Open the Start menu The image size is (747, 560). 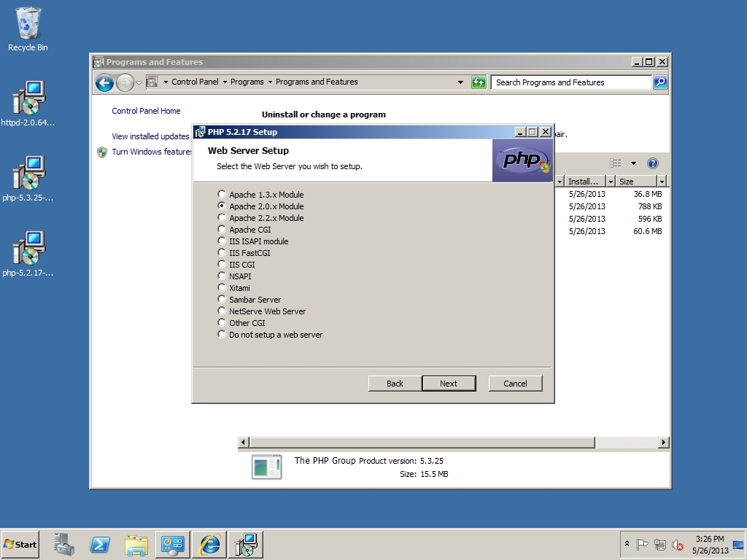20,544
